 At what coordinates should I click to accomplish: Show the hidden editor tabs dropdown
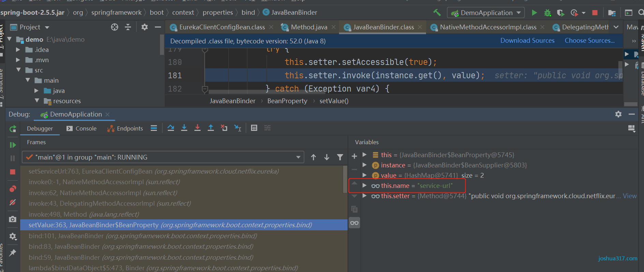(616, 27)
